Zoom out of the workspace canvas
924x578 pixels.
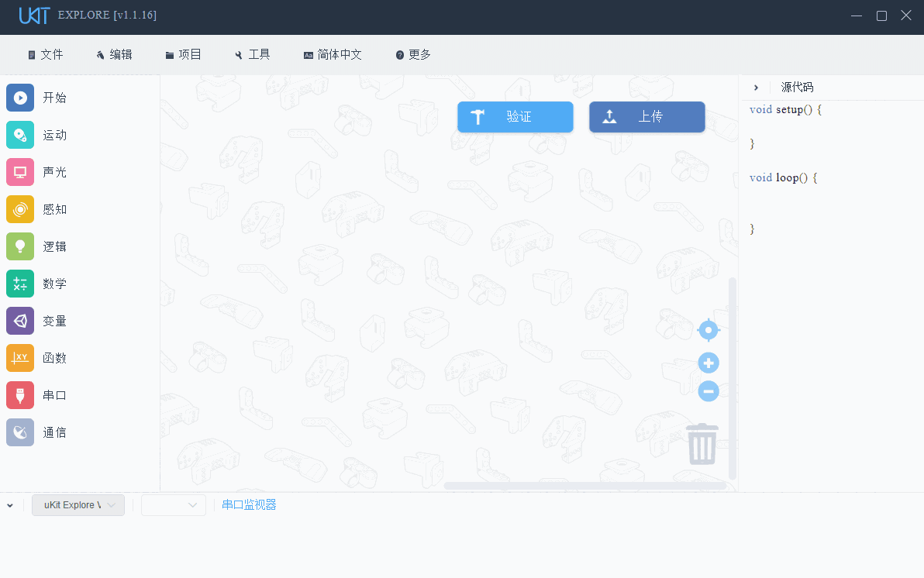(x=708, y=391)
